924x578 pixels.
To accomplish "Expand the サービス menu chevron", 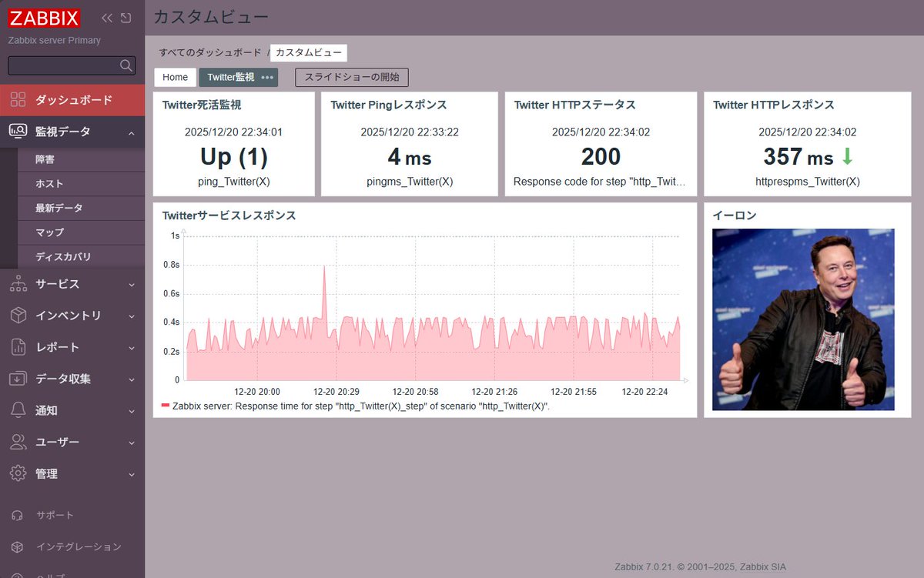I will [x=131, y=285].
